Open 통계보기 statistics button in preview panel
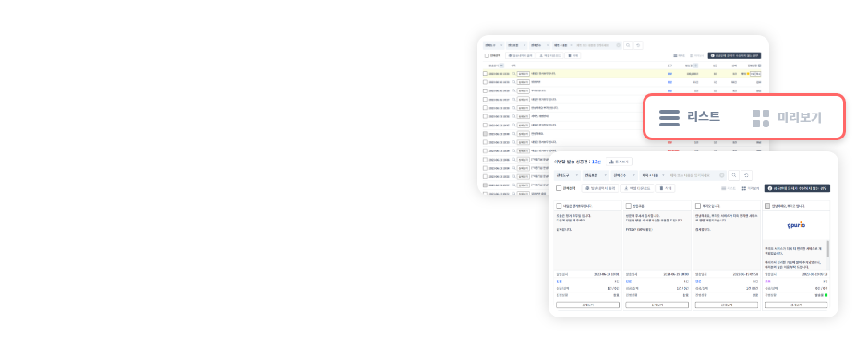The height and width of the screenshot is (347, 868). coord(619,162)
